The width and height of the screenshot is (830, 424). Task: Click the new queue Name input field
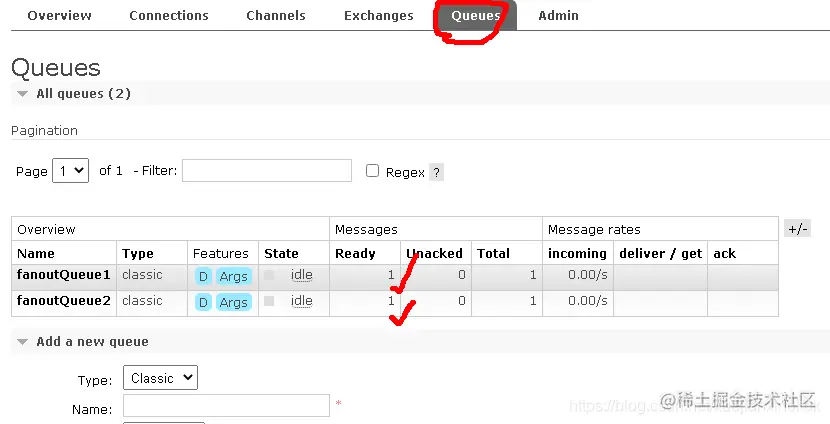(227, 405)
